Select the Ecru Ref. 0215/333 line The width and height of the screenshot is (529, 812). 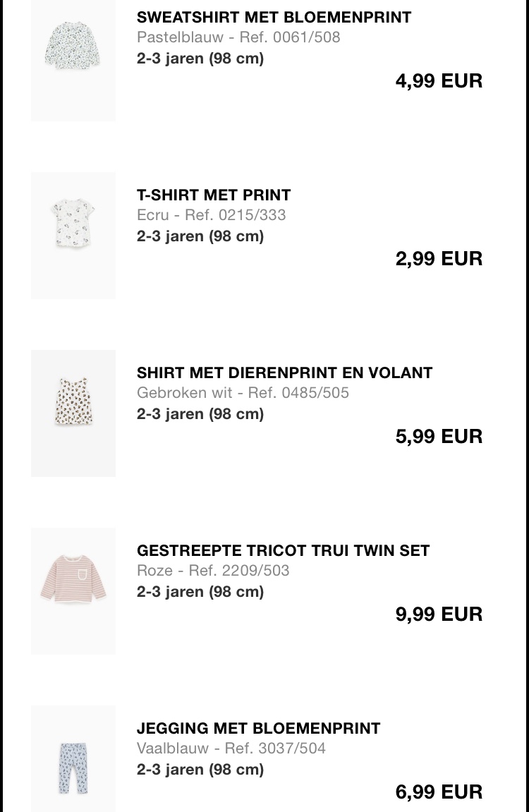(211, 214)
